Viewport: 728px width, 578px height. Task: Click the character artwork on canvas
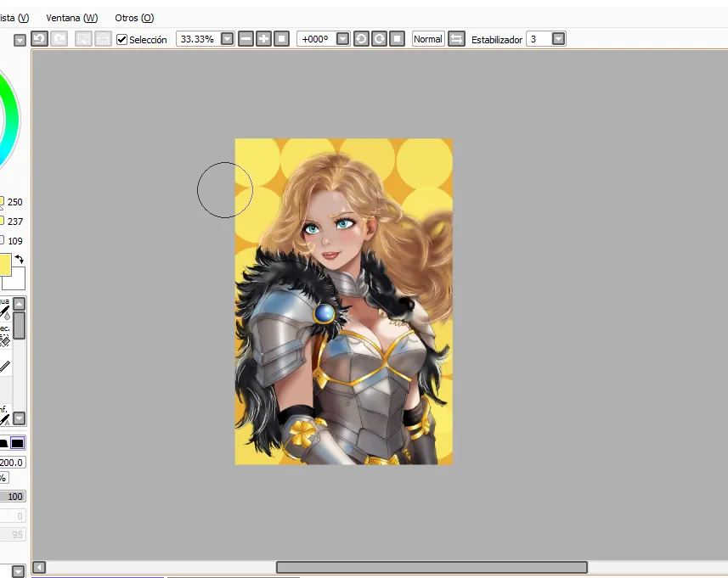[343, 301]
